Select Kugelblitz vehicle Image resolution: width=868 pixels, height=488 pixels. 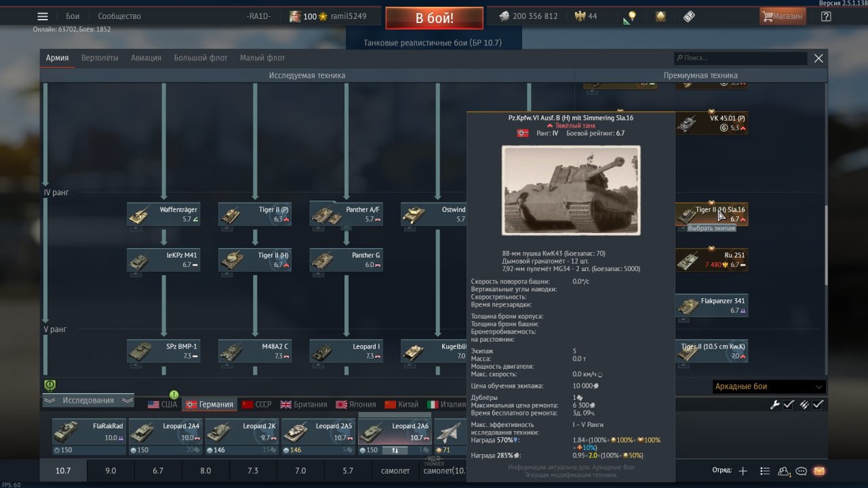[x=434, y=351]
